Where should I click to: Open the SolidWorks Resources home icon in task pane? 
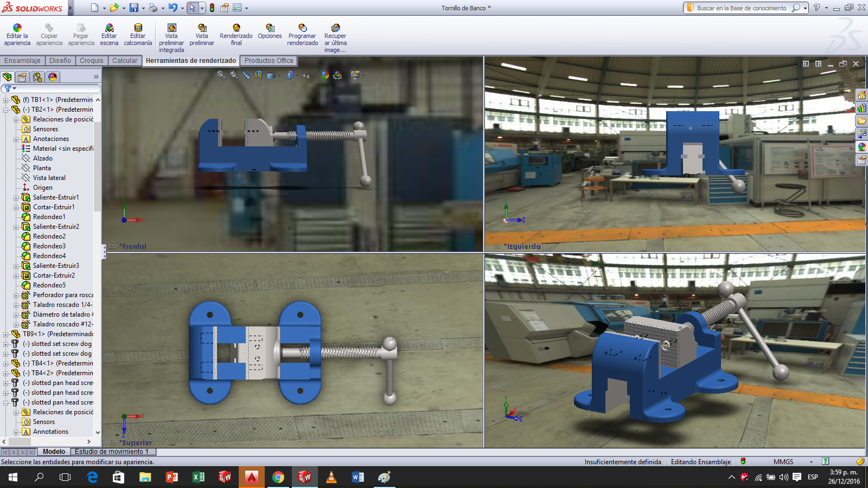(x=861, y=95)
